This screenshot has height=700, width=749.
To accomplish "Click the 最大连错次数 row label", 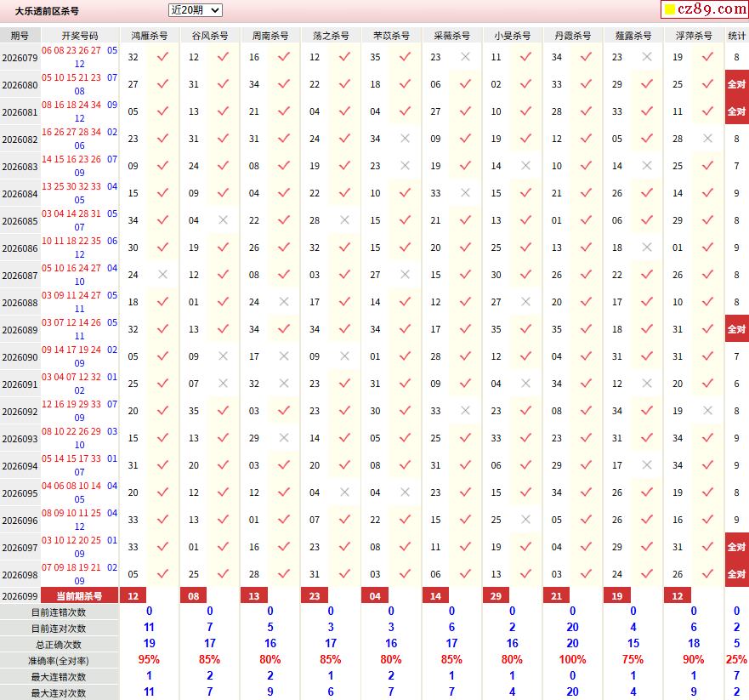I will click(x=59, y=678).
